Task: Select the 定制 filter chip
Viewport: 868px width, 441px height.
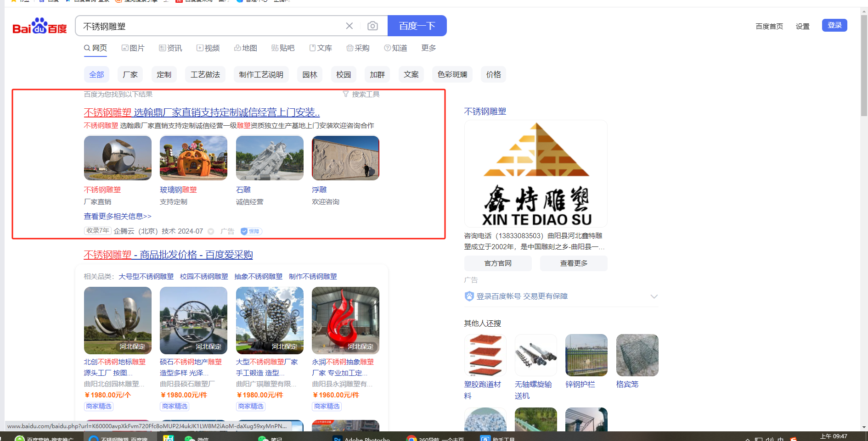Action: [x=164, y=74]
